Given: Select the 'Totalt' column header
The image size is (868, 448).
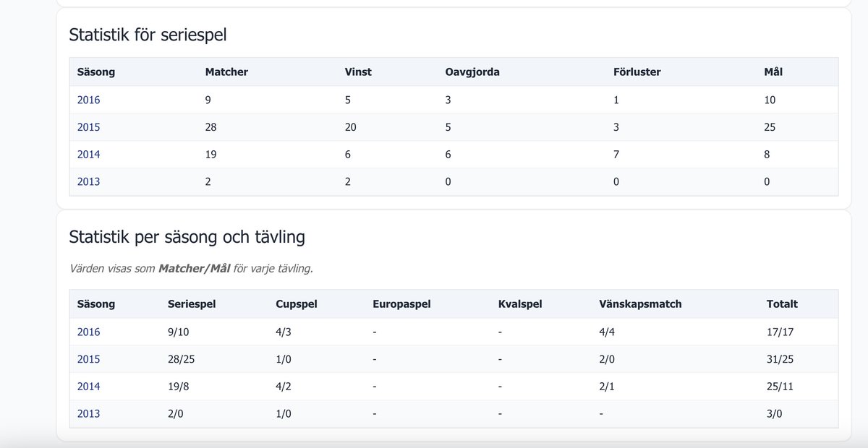Looking at the screenshot, I should (782, 304).
